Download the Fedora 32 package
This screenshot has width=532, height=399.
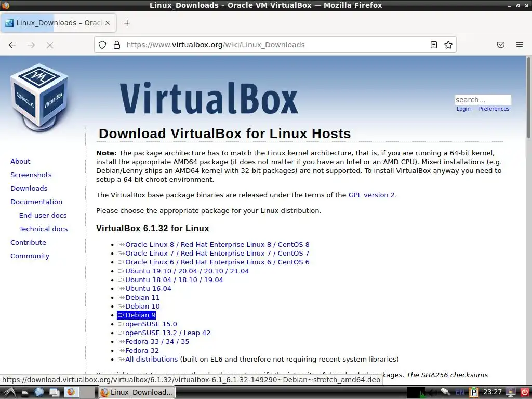[x=138, y=350]
